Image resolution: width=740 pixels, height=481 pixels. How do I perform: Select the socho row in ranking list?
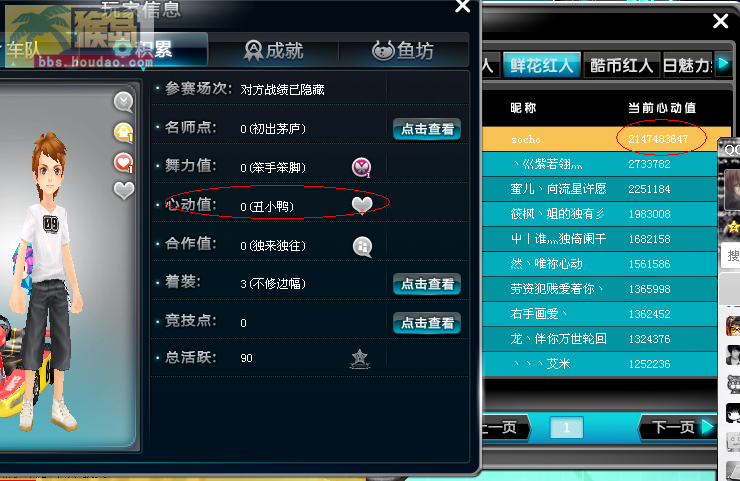tap(606, 139)
